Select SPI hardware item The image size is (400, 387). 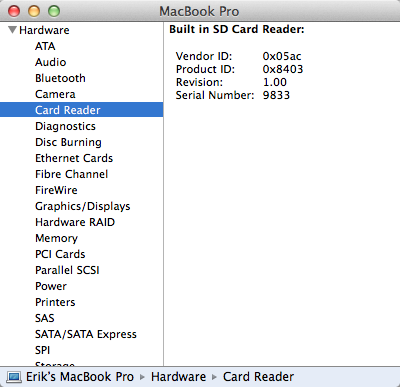pyautogui.click(x=43, y=350)
